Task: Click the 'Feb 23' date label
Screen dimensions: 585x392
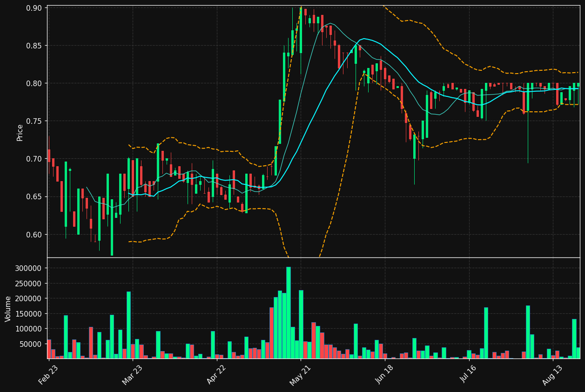Action: pos(48,374)
